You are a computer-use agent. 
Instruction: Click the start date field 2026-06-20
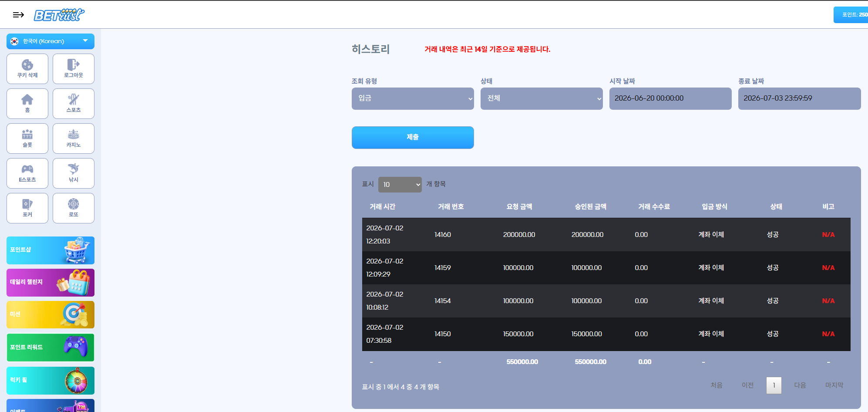(670, 98)
